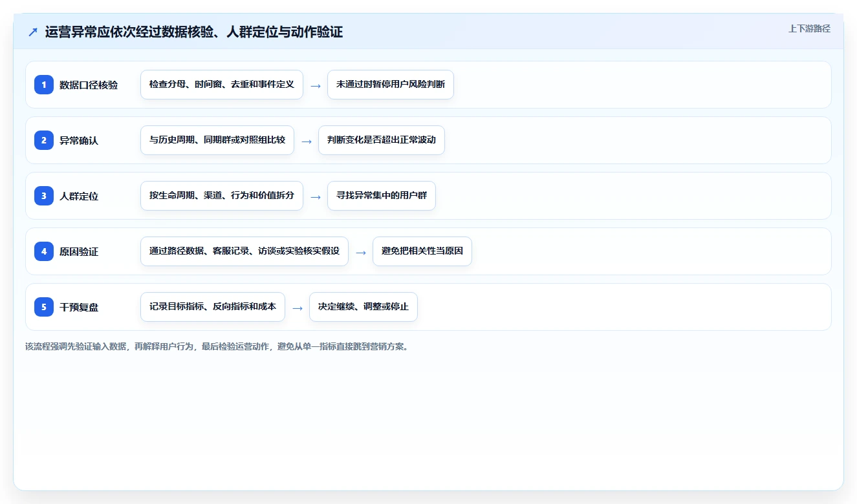857x504 pixels.
Task: Click the 上下游路径 label
Action: coord(809,28)
